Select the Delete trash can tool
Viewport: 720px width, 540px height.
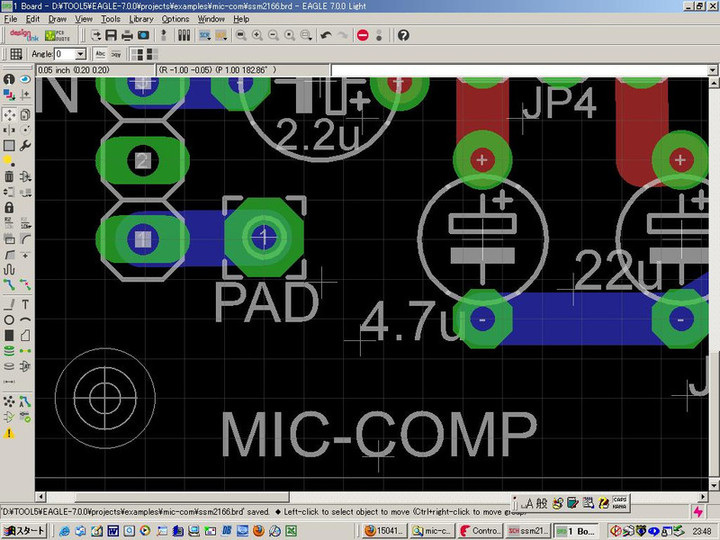click(x=9, y=177)
